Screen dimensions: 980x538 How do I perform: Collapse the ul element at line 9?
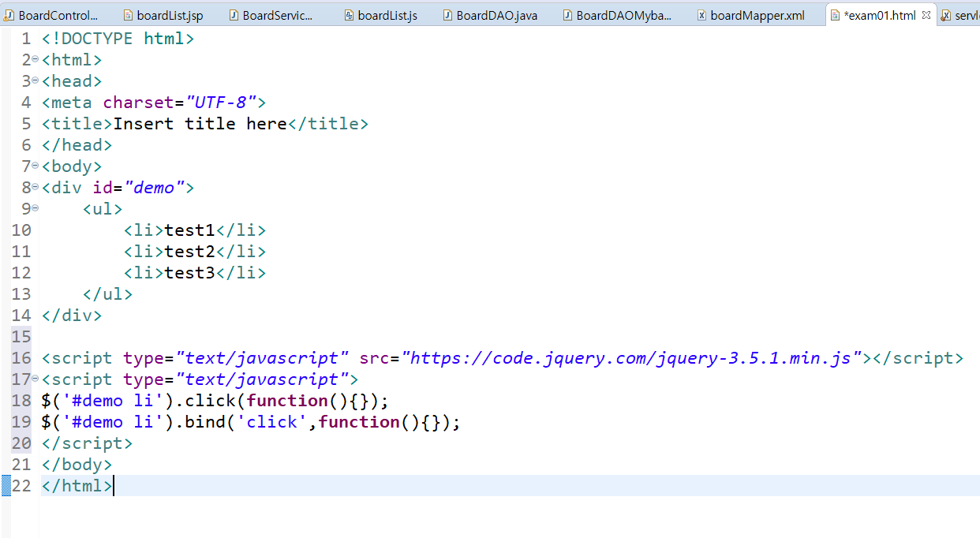[36, 209]
